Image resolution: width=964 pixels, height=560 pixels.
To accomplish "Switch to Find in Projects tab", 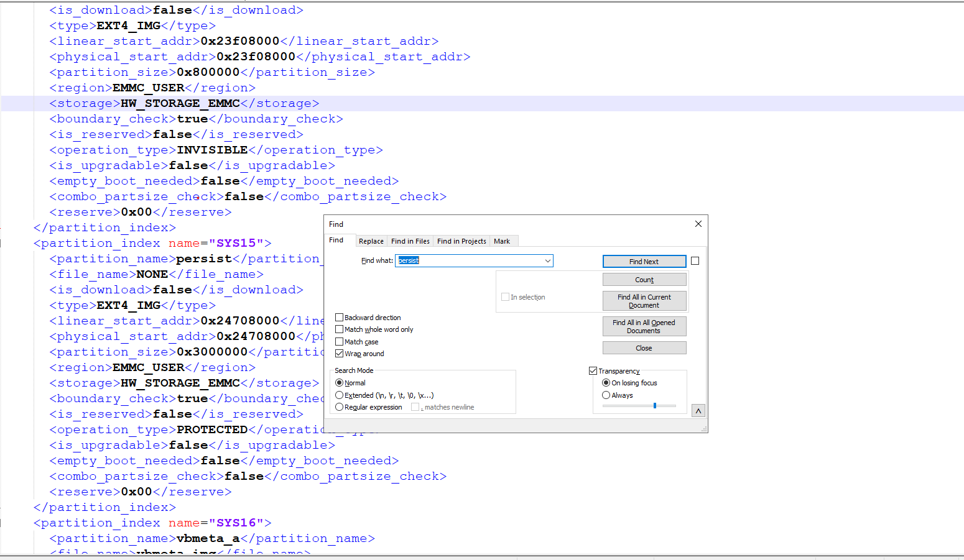I will pyautogui.click(x=461, y=241).
